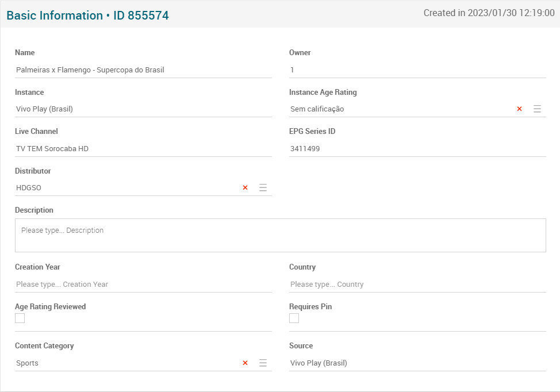Edit the EPG Series ID field
The image size is (560, 392).
point(417,149)
